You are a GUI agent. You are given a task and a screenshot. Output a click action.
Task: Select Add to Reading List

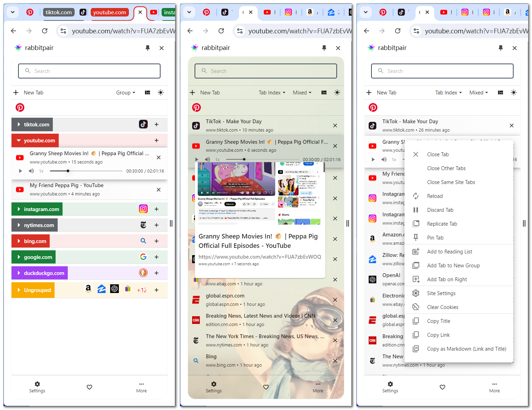pos(459,252)
